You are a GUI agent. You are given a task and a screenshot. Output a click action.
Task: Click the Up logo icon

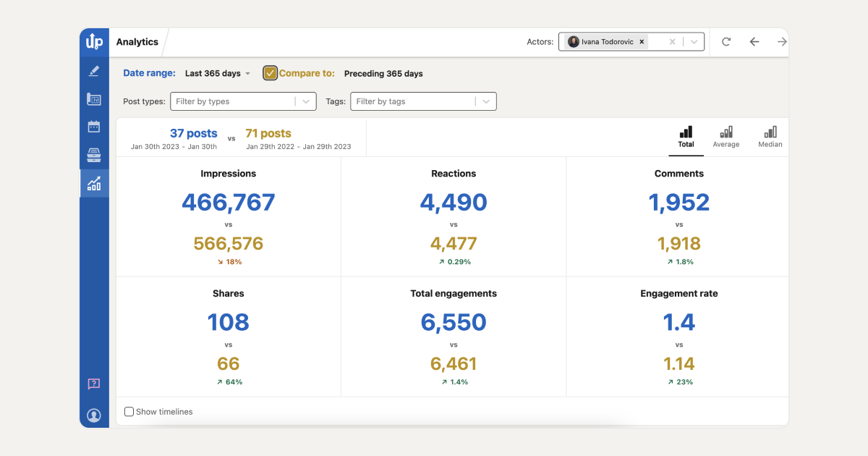(x=94, y=42)
